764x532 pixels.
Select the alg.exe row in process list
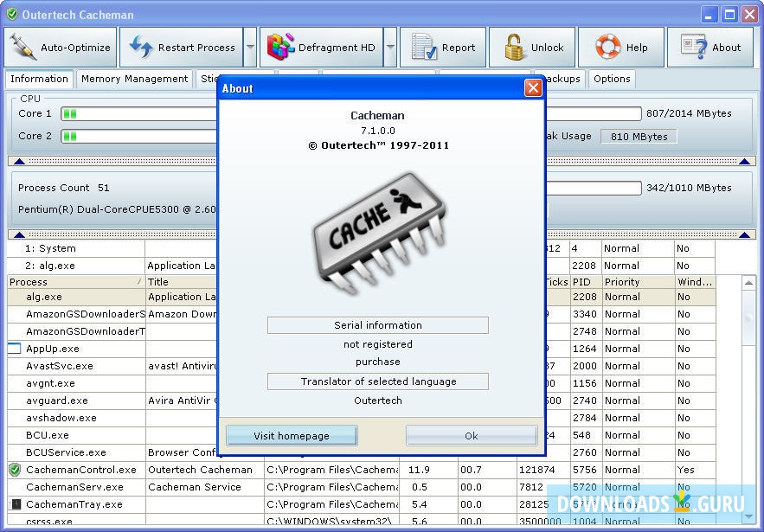362,297
